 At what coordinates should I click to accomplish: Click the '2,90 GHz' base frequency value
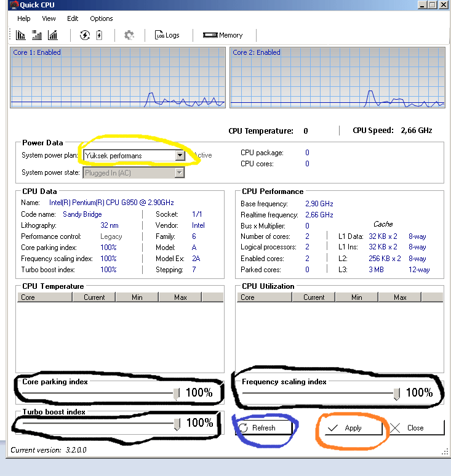(x=319, y=204)
